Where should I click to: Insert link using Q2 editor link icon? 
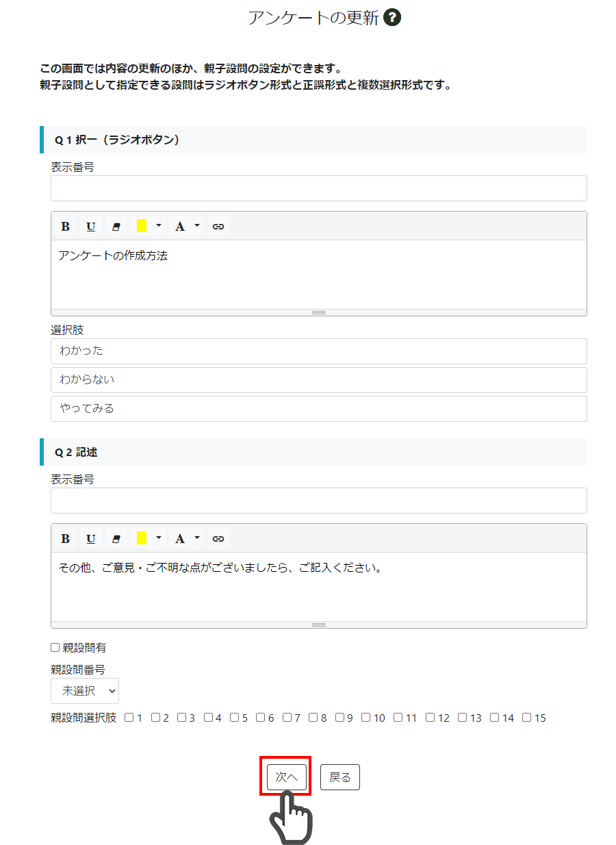[x=218, y=539]
